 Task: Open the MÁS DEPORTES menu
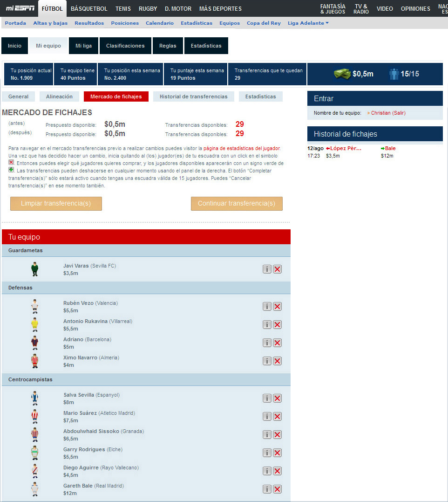click(x=220, y=9)
